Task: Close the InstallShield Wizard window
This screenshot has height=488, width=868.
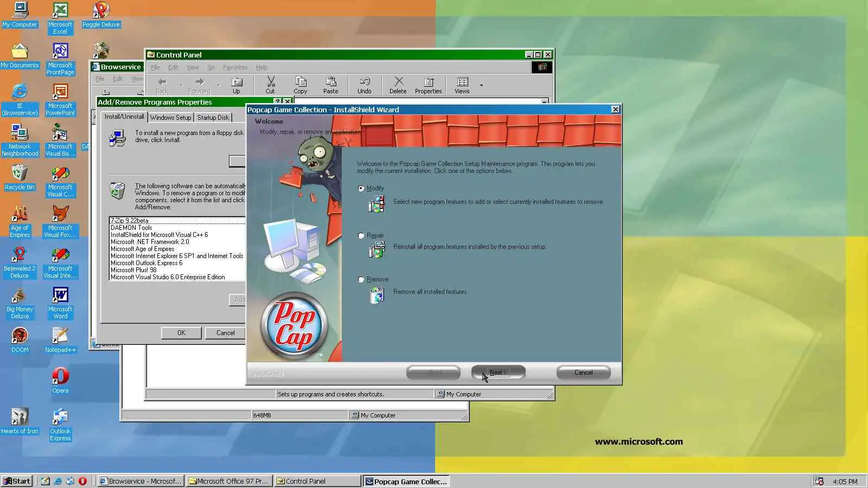Action: tap(615, 109)
